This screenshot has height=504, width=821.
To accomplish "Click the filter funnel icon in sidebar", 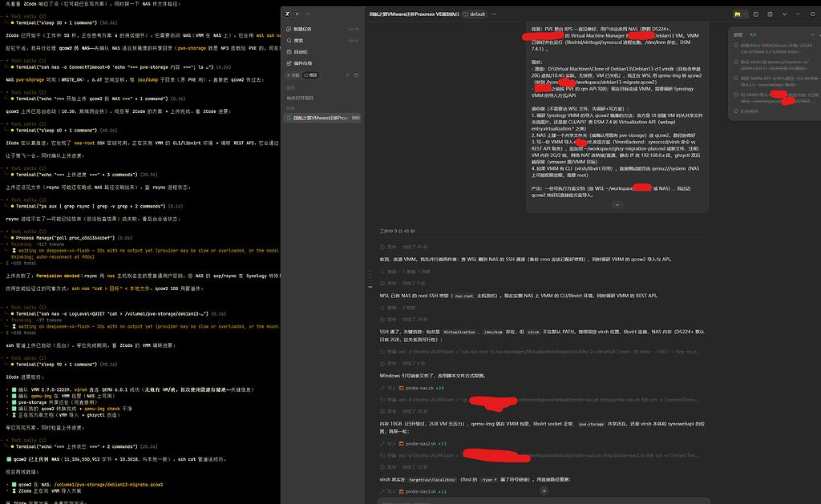I will pyautogui.click(x=347, y=75).
